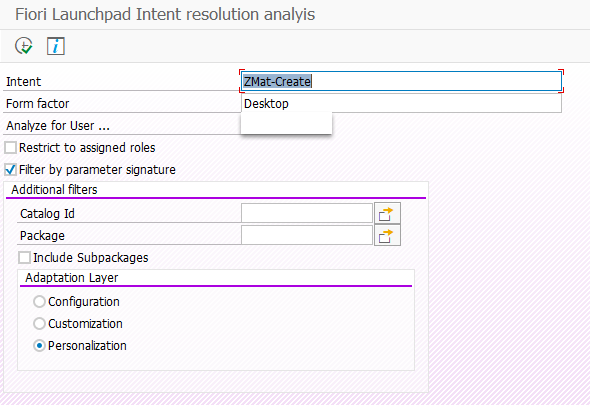The height and width of the screenshot is (405, 590).
Task: Select the Configuration adaptation layer
Action: coord(40,302)
